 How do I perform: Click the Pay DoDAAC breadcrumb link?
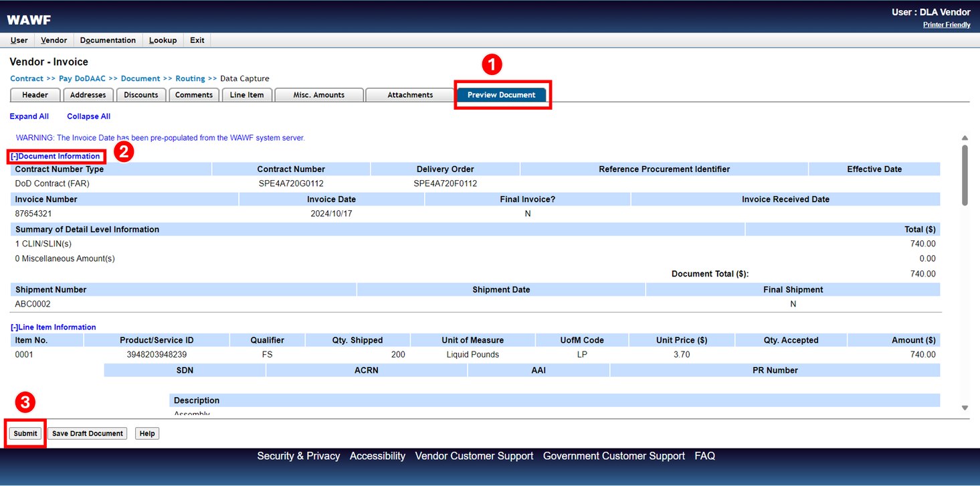click(82, 78)
